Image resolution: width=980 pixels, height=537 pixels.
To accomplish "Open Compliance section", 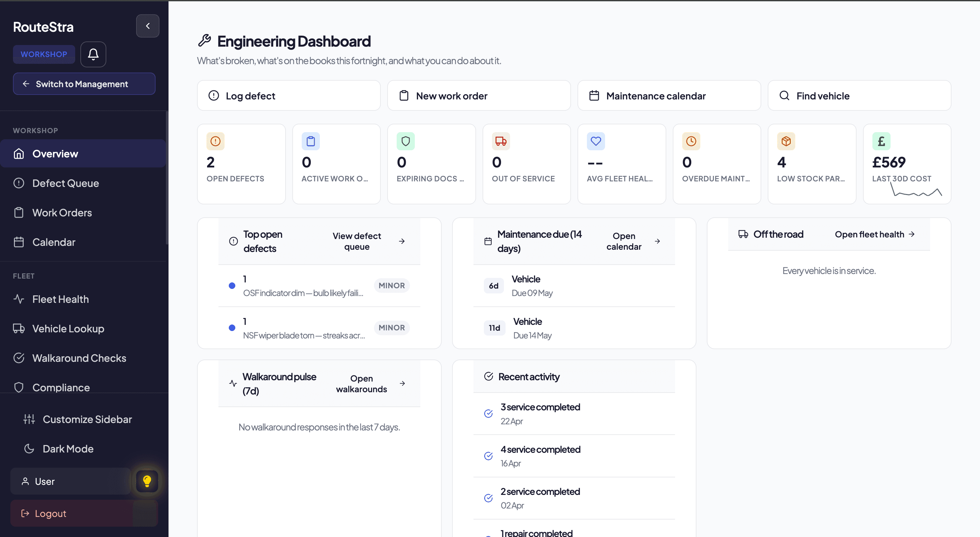I will point(83,387).
